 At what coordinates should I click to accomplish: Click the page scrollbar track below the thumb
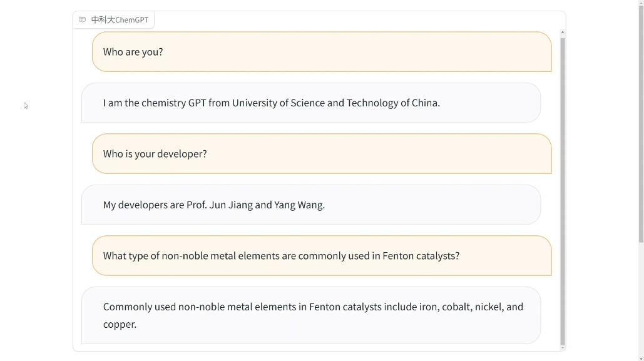click(641, 299)
